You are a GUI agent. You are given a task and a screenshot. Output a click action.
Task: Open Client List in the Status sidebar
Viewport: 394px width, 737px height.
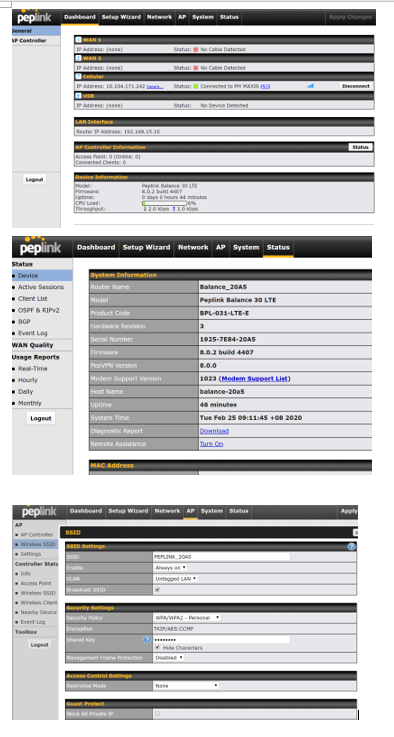point(33,299)
